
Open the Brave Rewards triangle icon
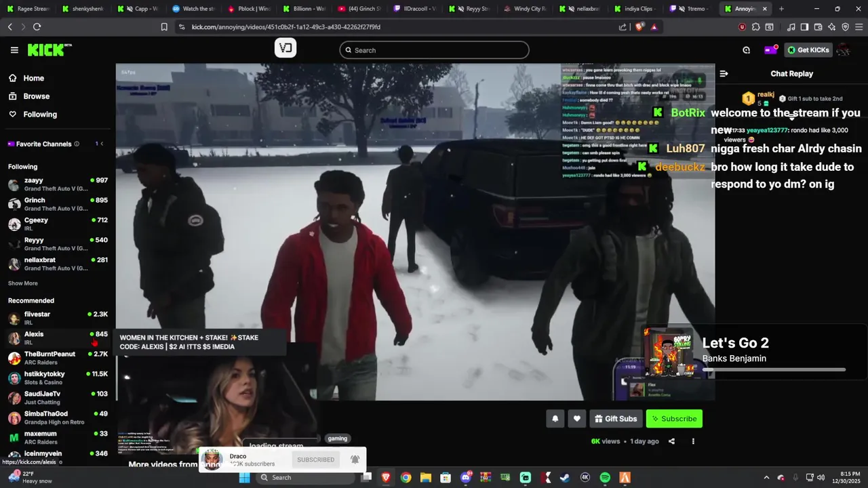point(654,27)
